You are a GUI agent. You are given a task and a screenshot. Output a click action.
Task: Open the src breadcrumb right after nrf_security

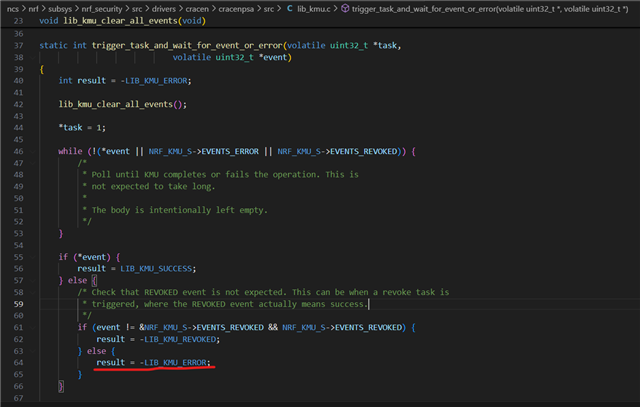tap(137, 9)
